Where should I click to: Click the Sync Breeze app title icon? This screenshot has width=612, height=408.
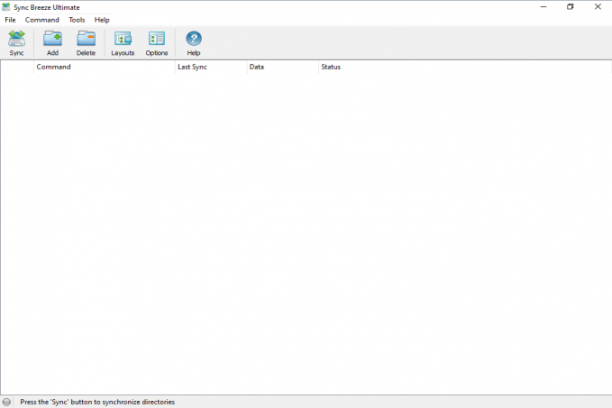point(6,7)
